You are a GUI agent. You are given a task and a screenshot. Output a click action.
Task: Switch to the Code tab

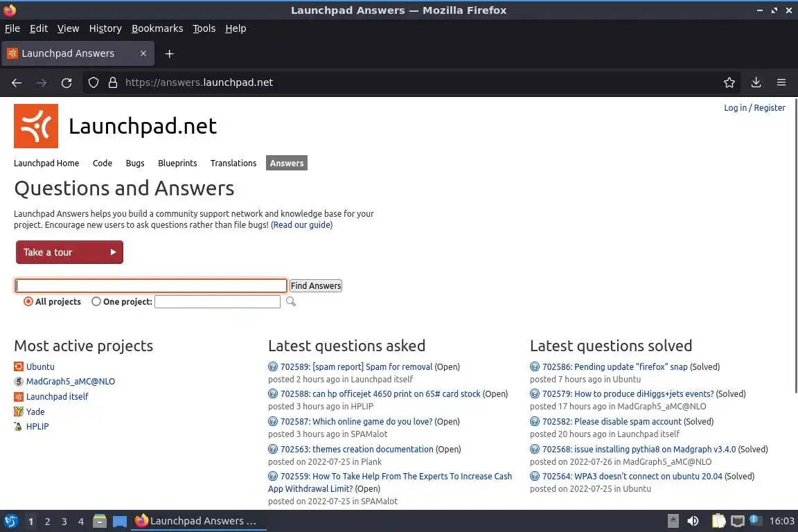click(x=103, y=163)
